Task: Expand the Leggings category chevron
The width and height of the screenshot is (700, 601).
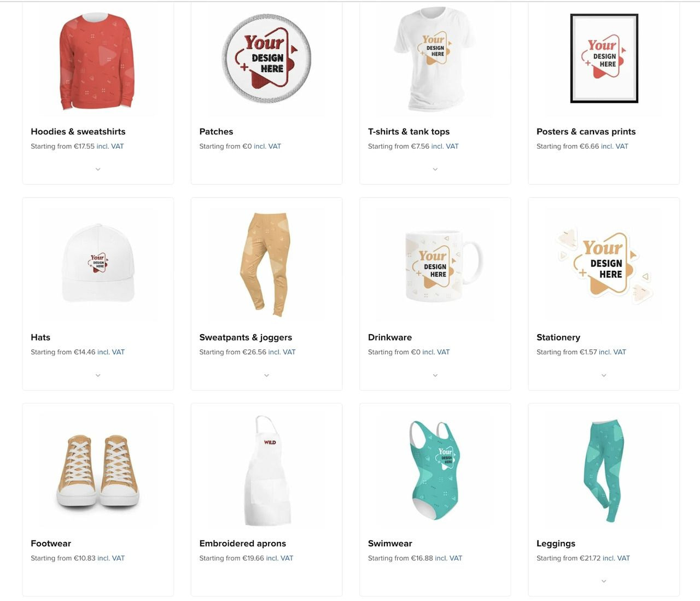Action: click(604, 581)
